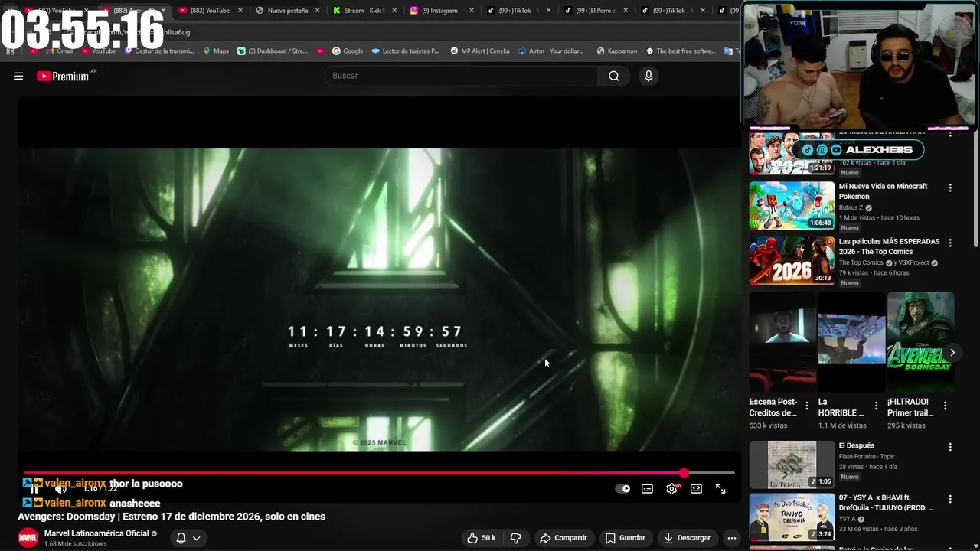
Task: Open the Gmail bookmark
Action: click(59, 51)
